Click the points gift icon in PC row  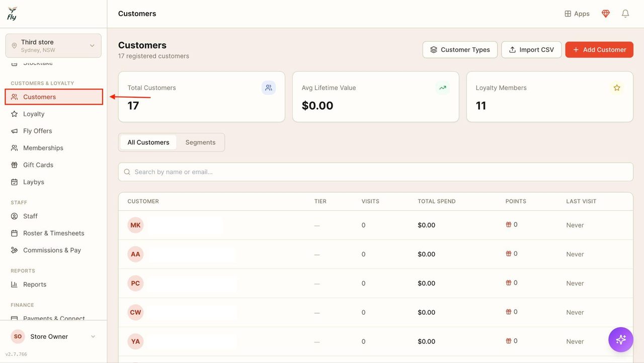(x=509, y=283)
